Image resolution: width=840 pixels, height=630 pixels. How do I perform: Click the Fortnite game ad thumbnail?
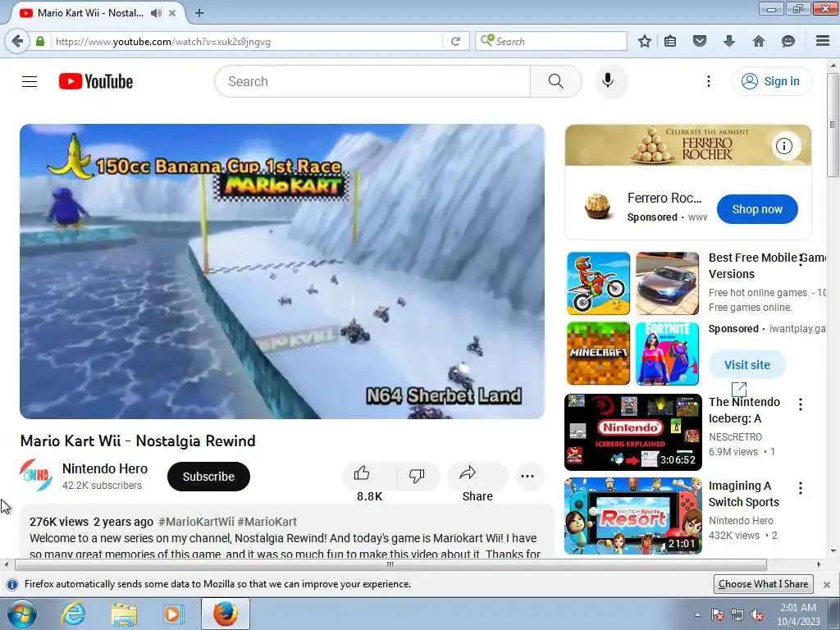668,354
